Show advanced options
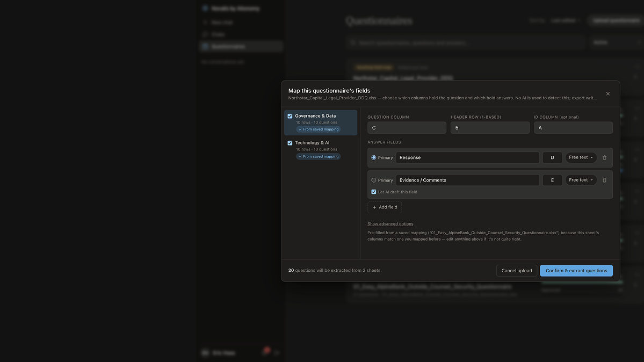This screenshot has height=362, width=644. pyautogui.click(x=390, y=224)
